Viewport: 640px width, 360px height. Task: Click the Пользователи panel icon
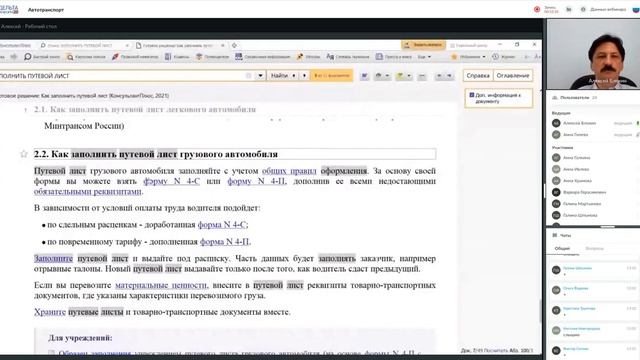click(x=554, y=98)
